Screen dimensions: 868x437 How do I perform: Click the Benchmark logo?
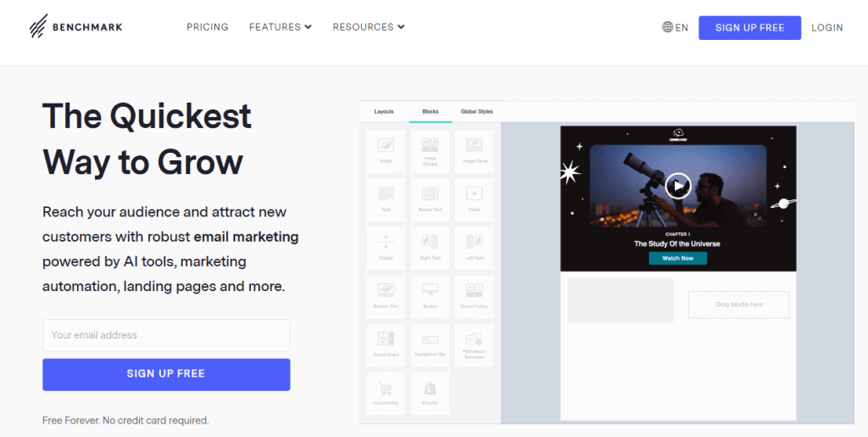75,27
